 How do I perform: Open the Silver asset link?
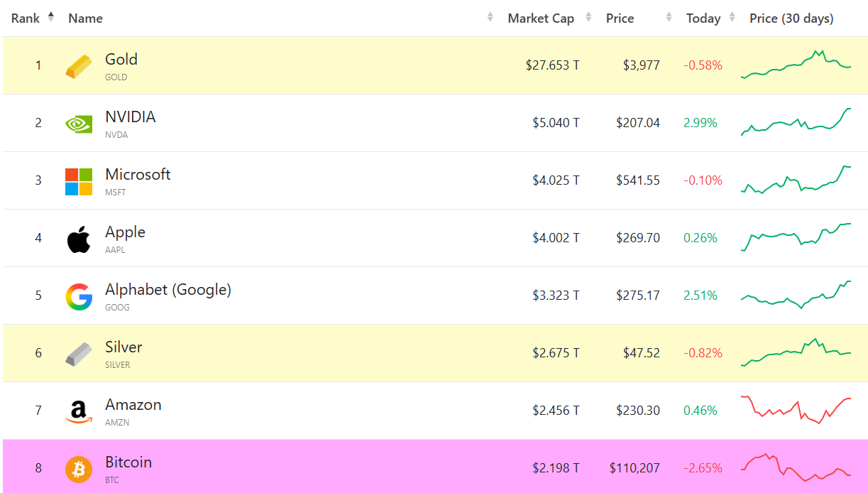pos(123,347)
